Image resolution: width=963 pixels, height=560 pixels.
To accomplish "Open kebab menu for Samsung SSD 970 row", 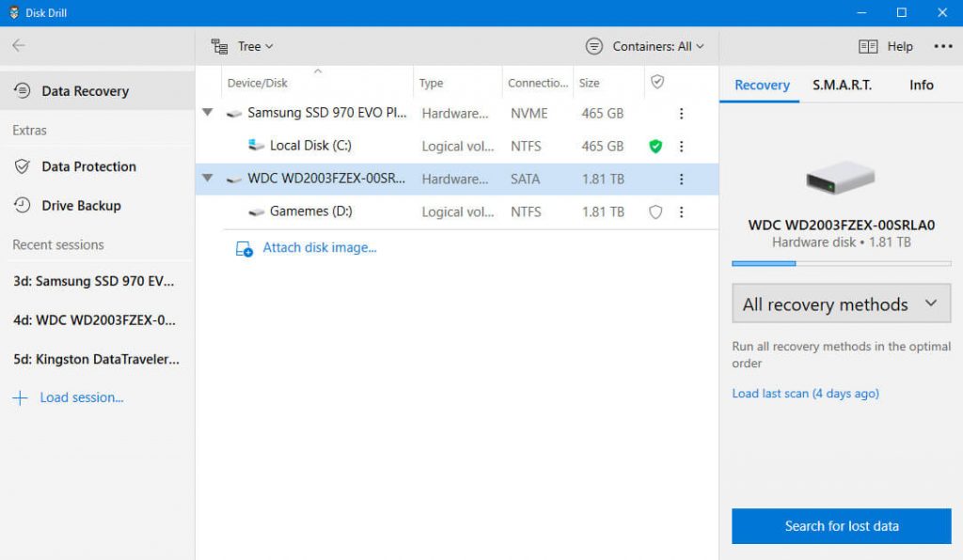I will point(682,114).
